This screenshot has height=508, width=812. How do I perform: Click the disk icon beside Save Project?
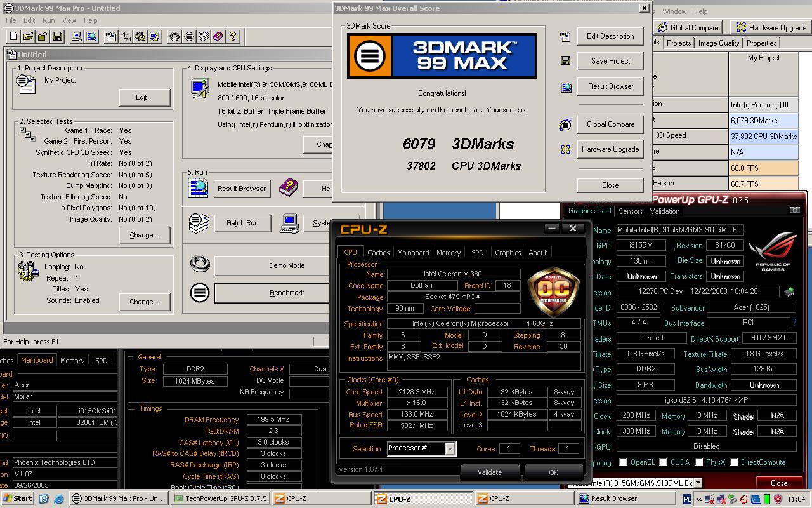pos(565,61)
